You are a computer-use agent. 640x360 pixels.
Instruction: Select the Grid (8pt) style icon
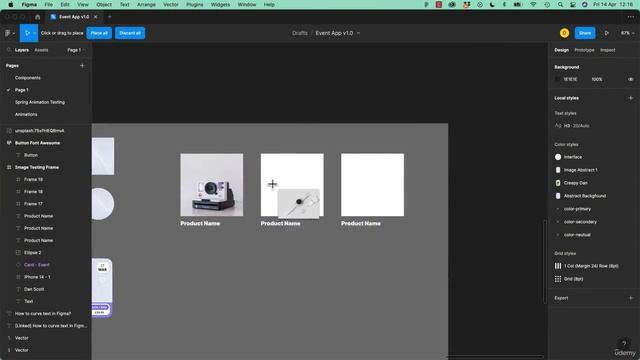(x=558, y=279)
